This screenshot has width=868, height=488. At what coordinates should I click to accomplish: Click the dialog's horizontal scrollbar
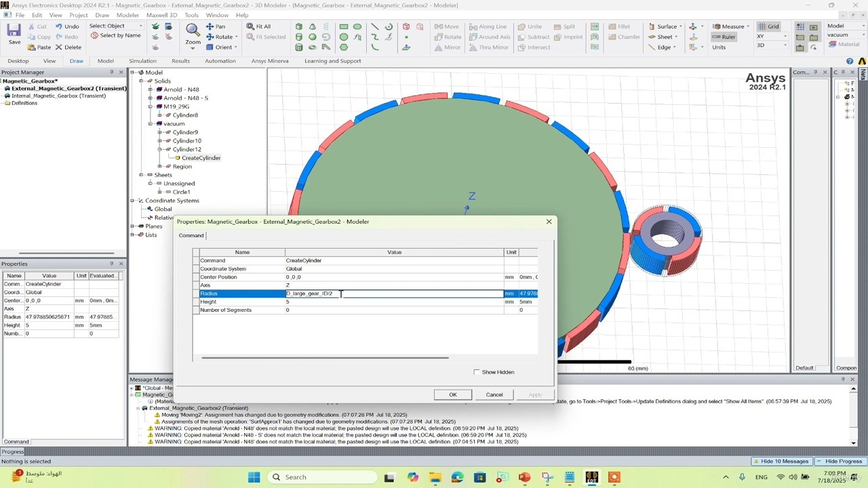(325, 358)
